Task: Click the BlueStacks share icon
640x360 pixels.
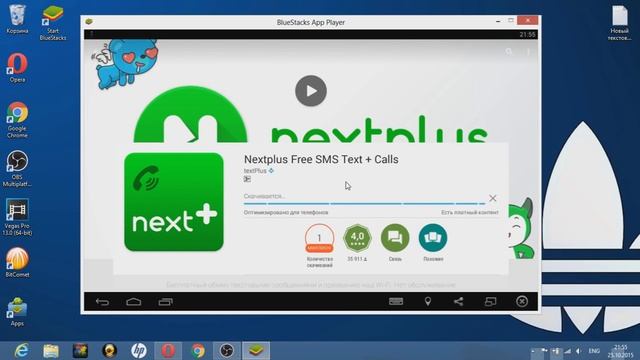Action: 458,301
